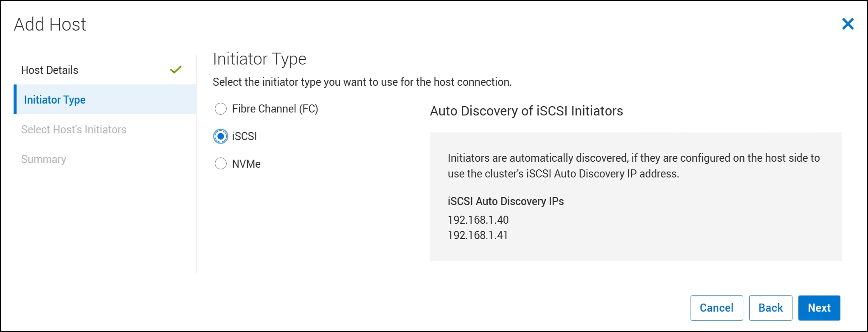This screenshot has height=332, width=868.
Task: Jump to the Summary step
Action: coord(104,159)
